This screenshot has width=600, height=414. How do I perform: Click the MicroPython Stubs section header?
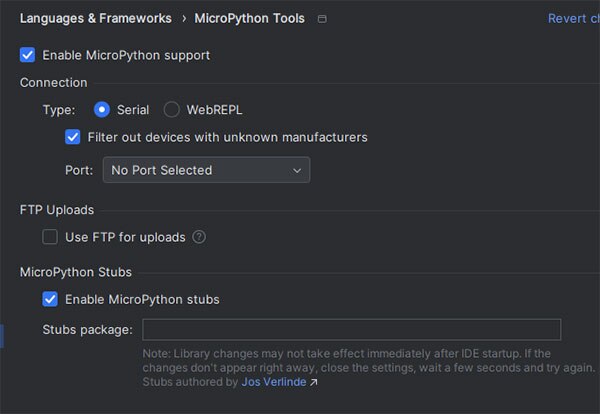coord(76,272)
